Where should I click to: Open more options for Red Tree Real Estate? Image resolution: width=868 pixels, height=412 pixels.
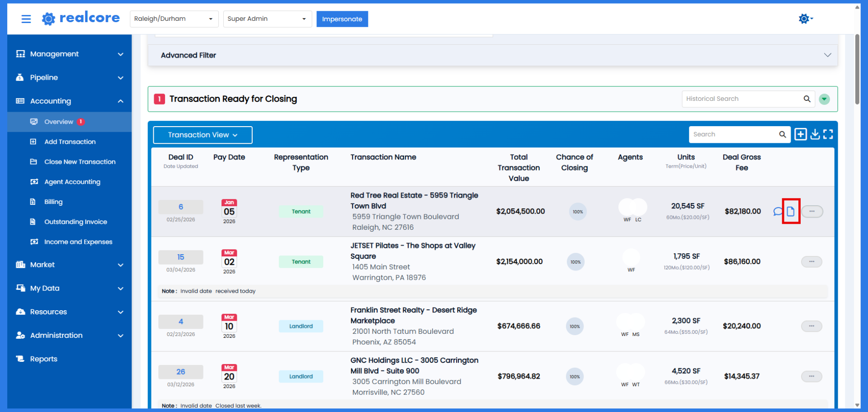pos(812,211)
